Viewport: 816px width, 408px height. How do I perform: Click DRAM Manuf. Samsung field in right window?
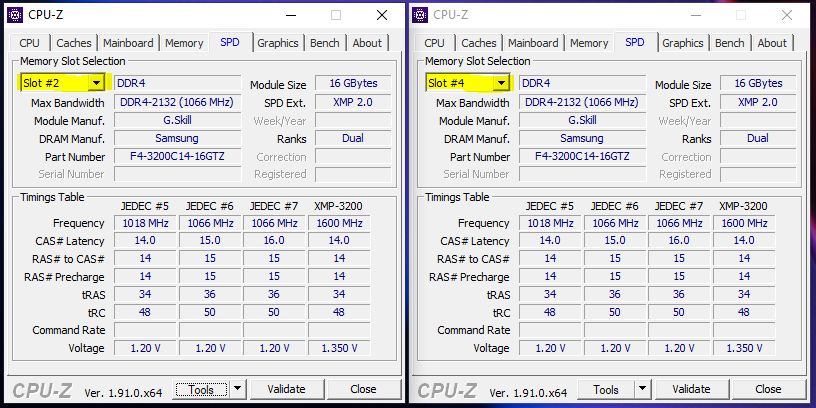[582, 138]
